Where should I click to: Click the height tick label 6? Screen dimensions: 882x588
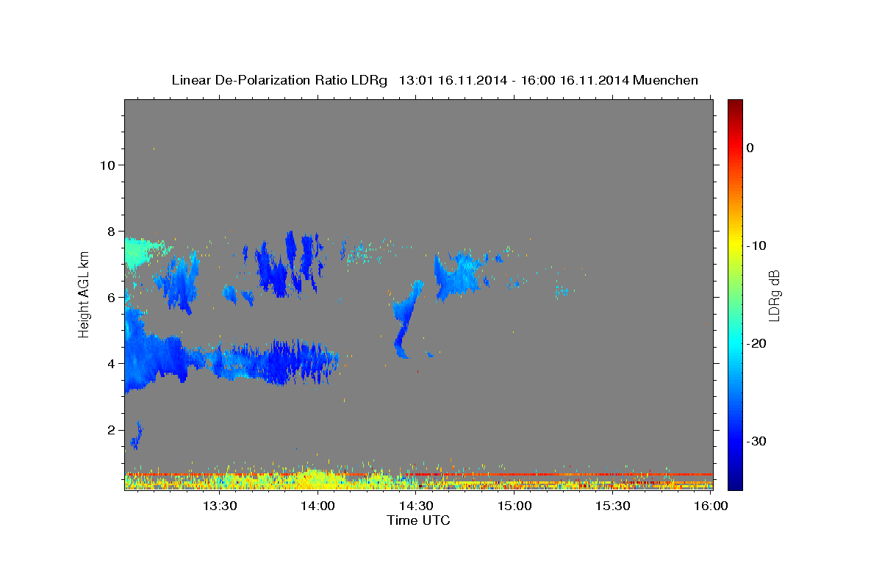point(110,297)
